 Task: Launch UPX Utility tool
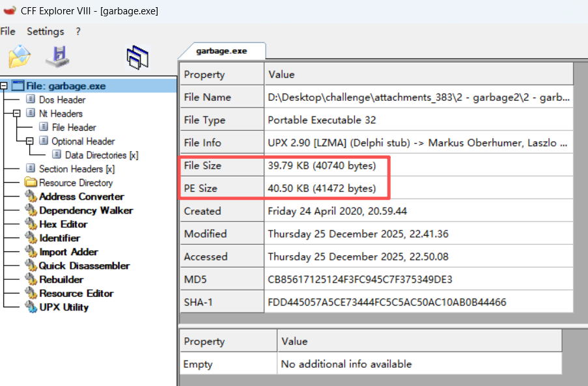(64, 307)
